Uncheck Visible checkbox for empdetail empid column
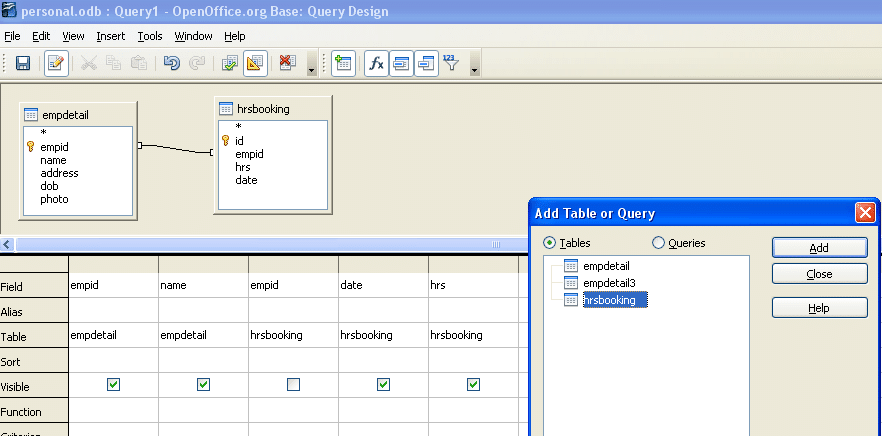This screenshot has height=436, width=882. click(x=113, y=384)
